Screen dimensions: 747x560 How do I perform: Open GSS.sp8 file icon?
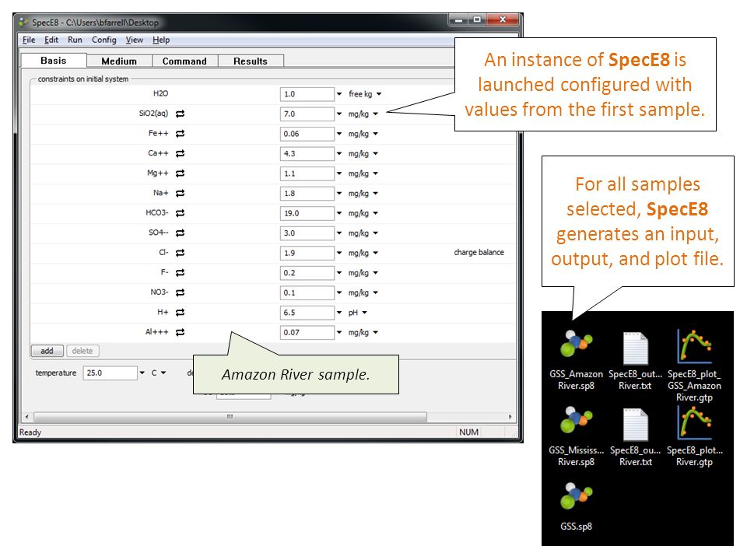[x=577, y=495]
